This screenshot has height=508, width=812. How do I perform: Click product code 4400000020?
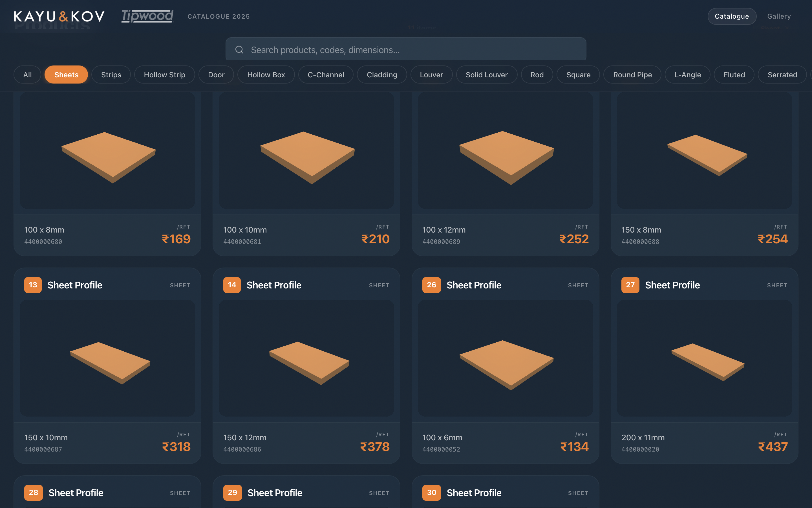[x=640, y=449]
